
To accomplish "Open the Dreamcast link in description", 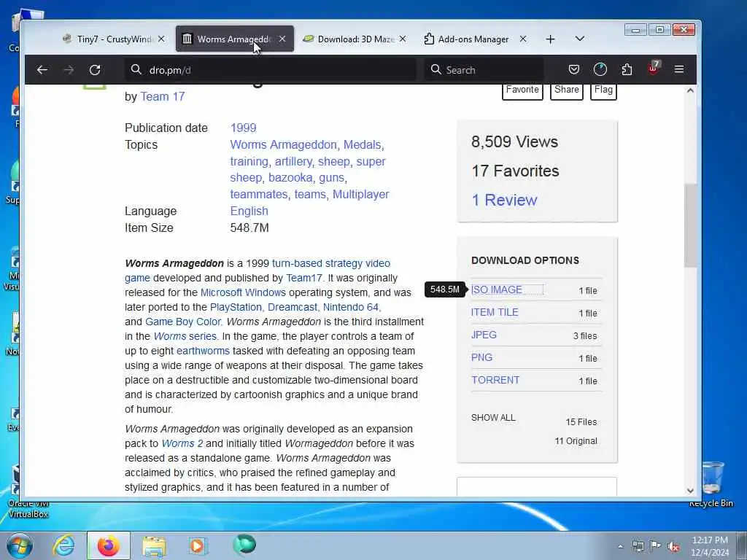I will click(x=292, y=307).
